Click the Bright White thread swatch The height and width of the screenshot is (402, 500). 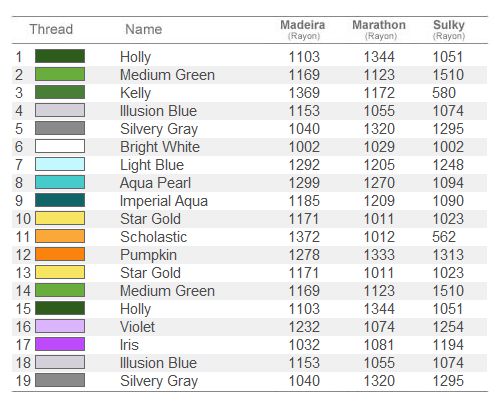pos(60,146)
